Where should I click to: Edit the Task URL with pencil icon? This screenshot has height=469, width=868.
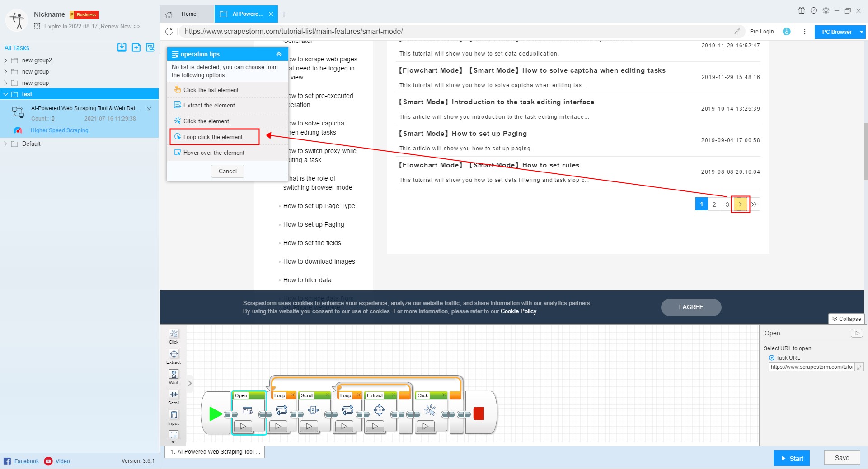click(x=859, y=367)
